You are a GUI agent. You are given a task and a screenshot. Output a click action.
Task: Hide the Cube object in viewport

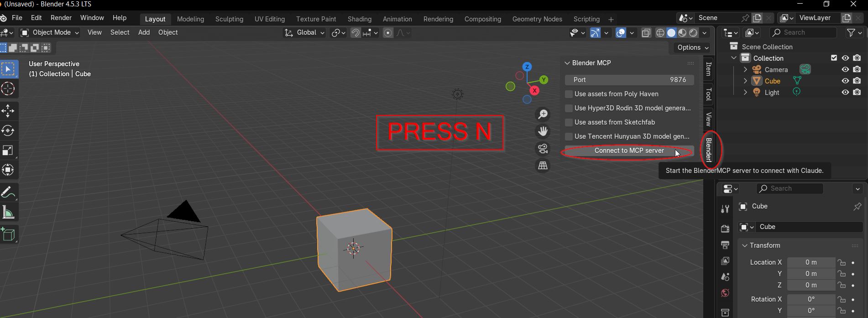[x=845, y=81]
